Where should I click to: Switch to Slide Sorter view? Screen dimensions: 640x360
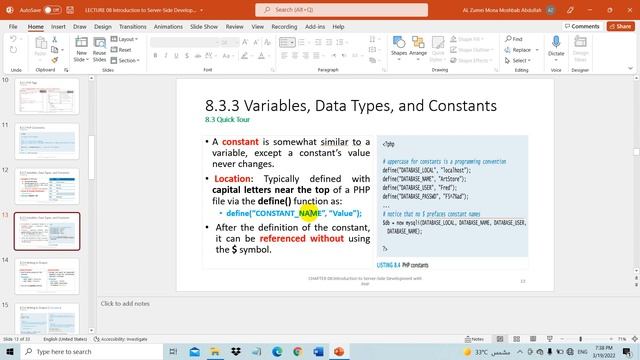point(516,339)
